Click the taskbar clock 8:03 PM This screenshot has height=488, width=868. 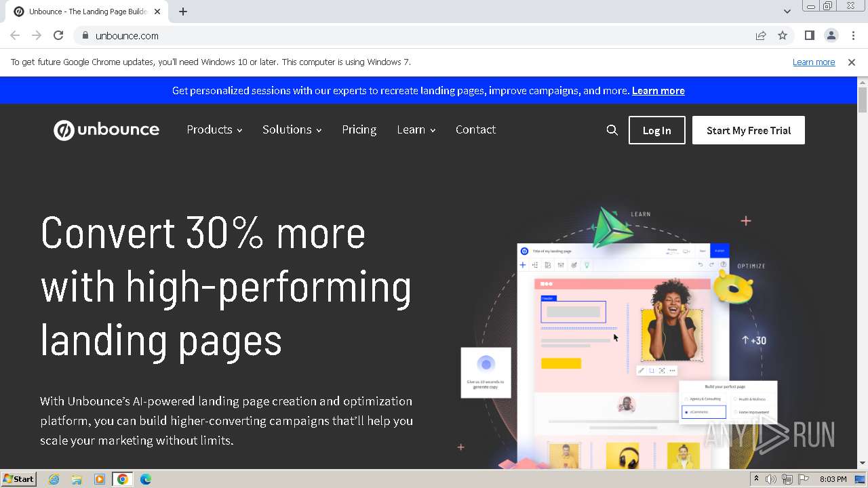833,479
